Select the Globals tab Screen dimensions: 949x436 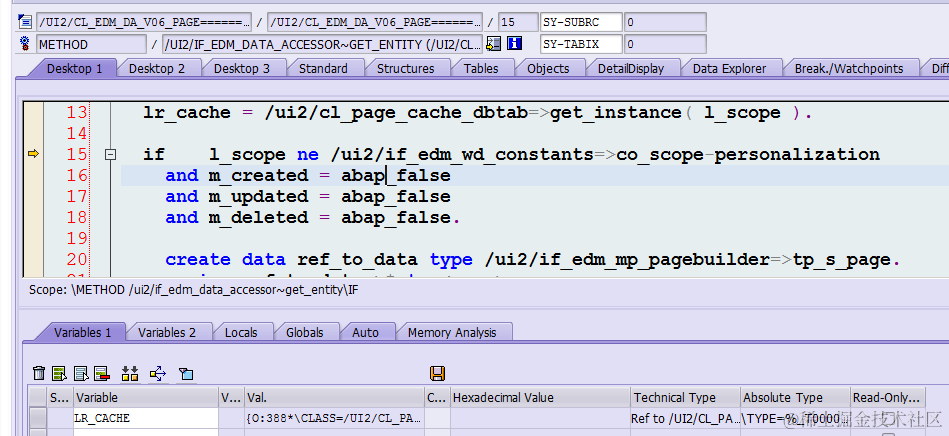pos(304,332)
